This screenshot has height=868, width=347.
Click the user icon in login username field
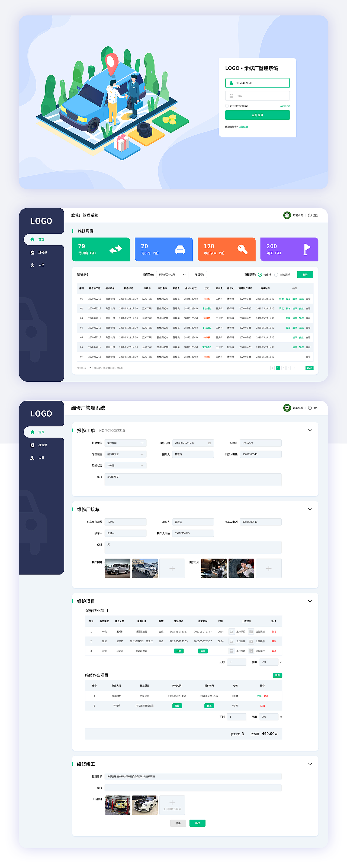click(231, 83)
